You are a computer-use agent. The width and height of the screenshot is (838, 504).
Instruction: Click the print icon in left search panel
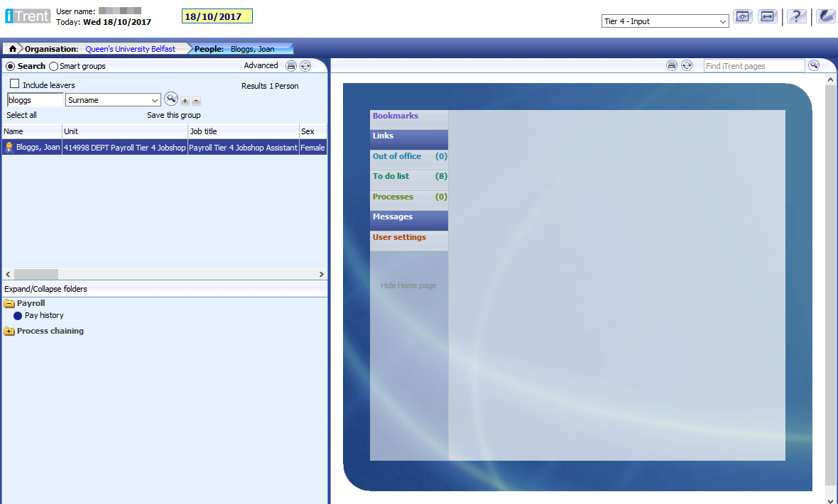pos(291,66)
